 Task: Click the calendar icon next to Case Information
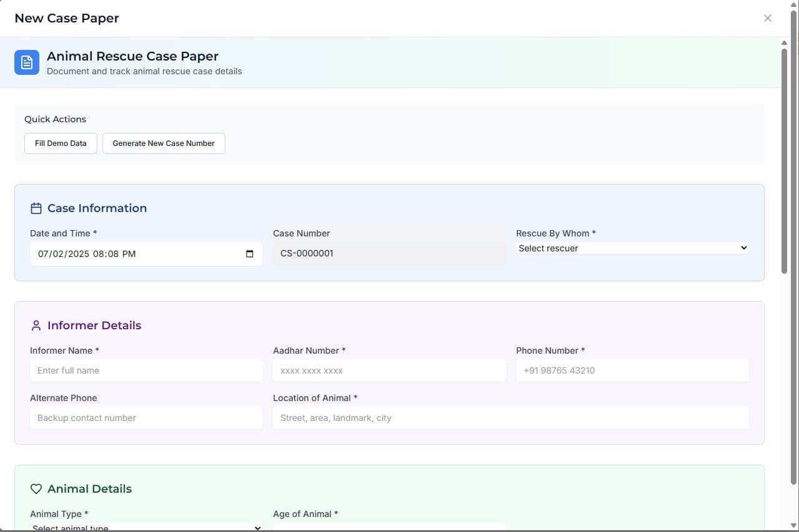point(36,208)
